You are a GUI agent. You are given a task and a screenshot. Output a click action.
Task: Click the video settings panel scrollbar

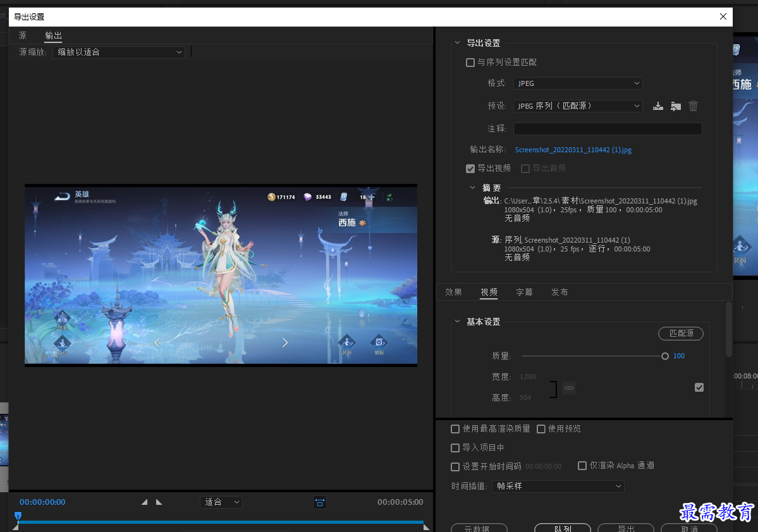click(x=728, y=330)
